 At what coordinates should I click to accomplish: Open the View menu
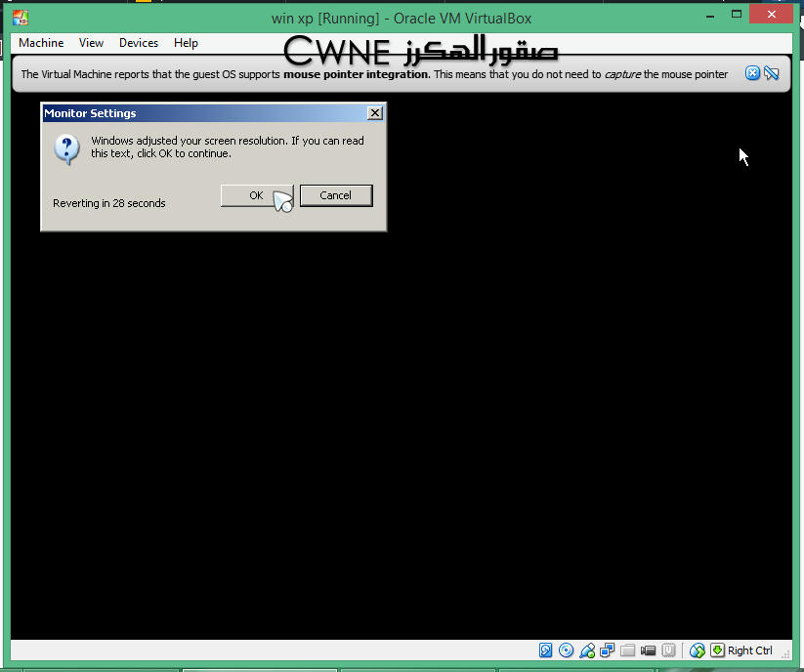[91, 43]
